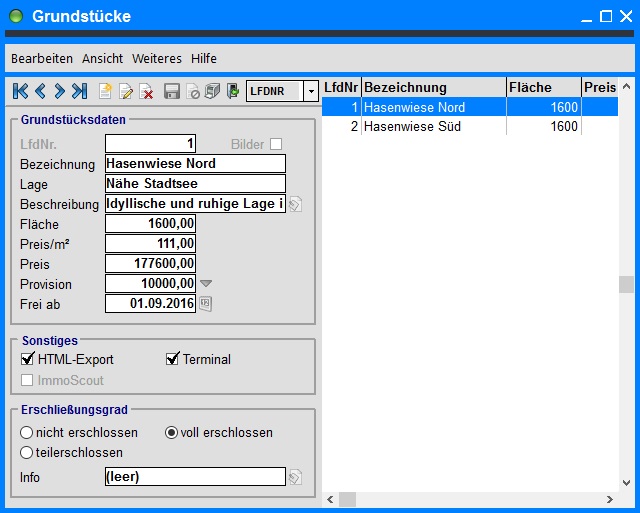Jump to the last record
The image size is (640, 513).
pyautogui.click(x=79, y=91)
